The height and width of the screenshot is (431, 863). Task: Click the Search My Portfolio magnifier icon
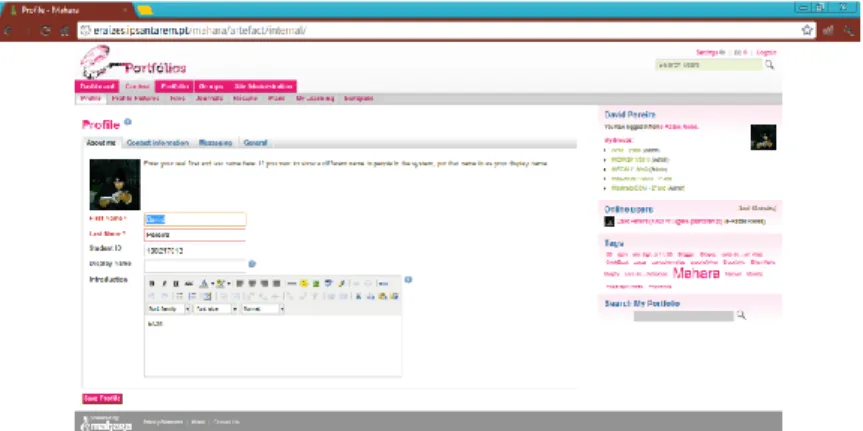point(741,315)
